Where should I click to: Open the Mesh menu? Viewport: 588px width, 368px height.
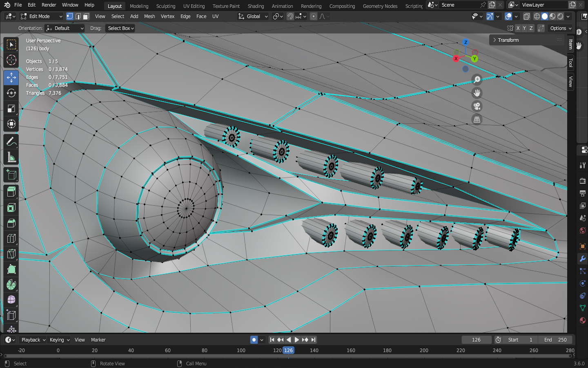coord(149,16)
